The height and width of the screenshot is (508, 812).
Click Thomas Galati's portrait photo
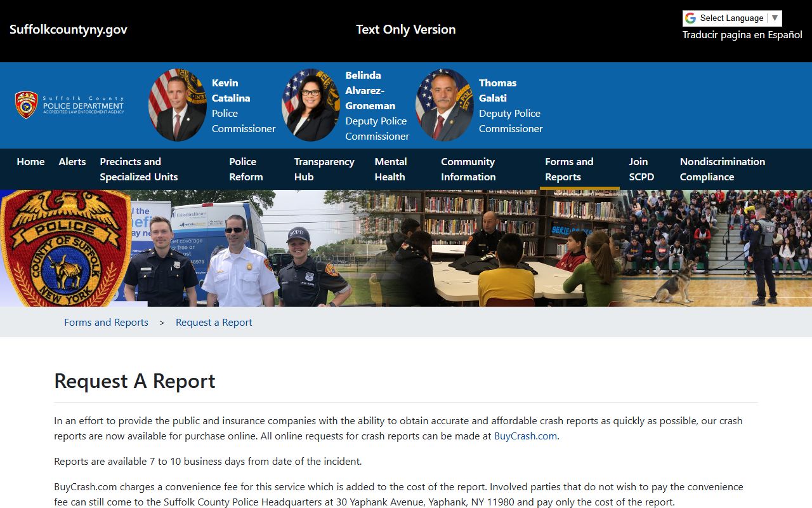pos(445,105)
